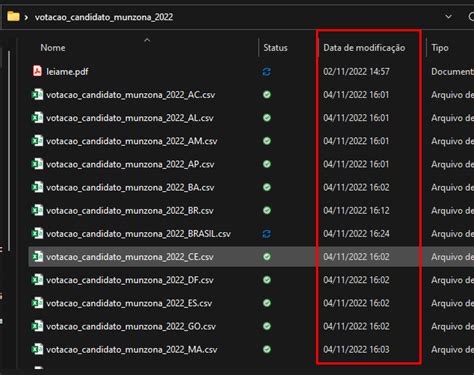Click the synced checkmark for BR.csv
Screen dimensions: 474x375
pos(267,210)
